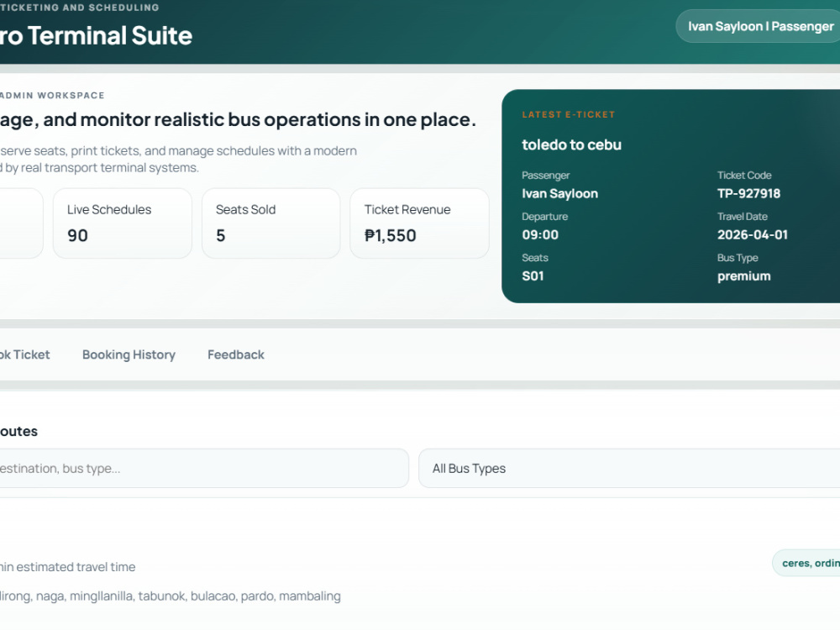Click the LATEST E-TICKET label
Screen dimensions: 840x630
[569, 114]
